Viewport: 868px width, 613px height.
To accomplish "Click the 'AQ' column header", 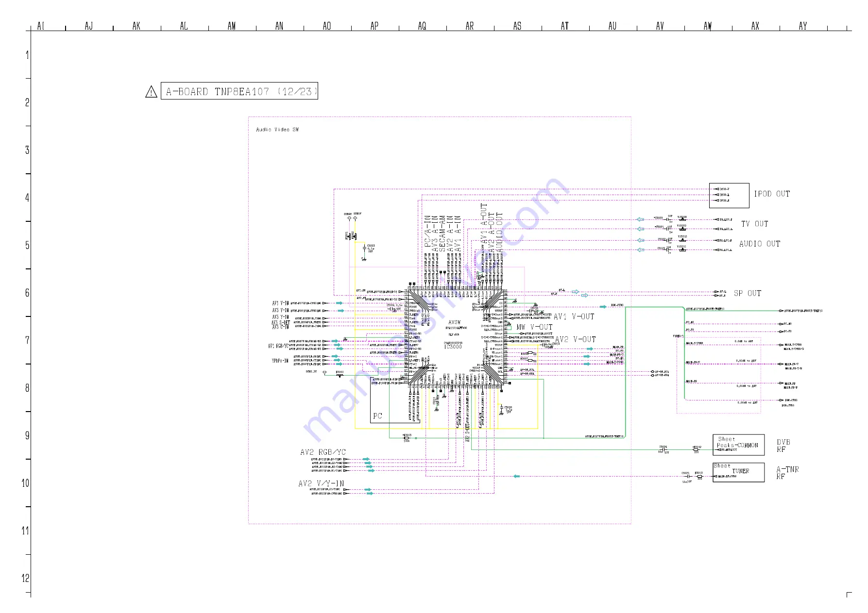I will tap(422, 26).
